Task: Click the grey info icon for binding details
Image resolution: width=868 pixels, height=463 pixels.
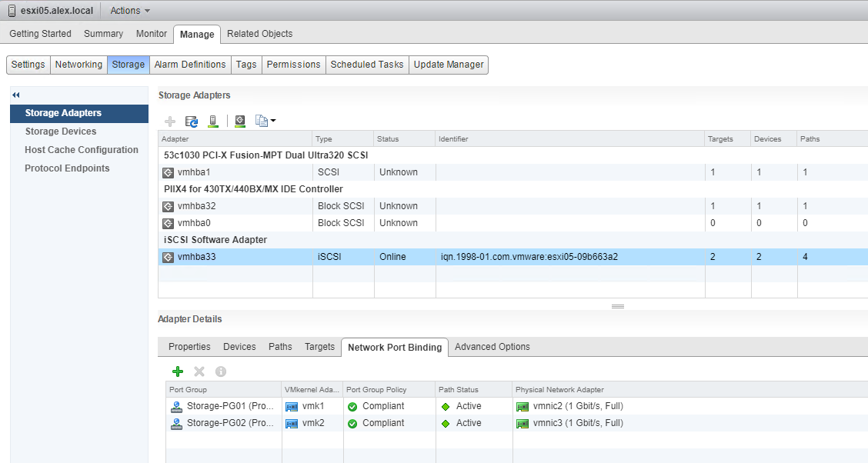Action: pos(221,371)
